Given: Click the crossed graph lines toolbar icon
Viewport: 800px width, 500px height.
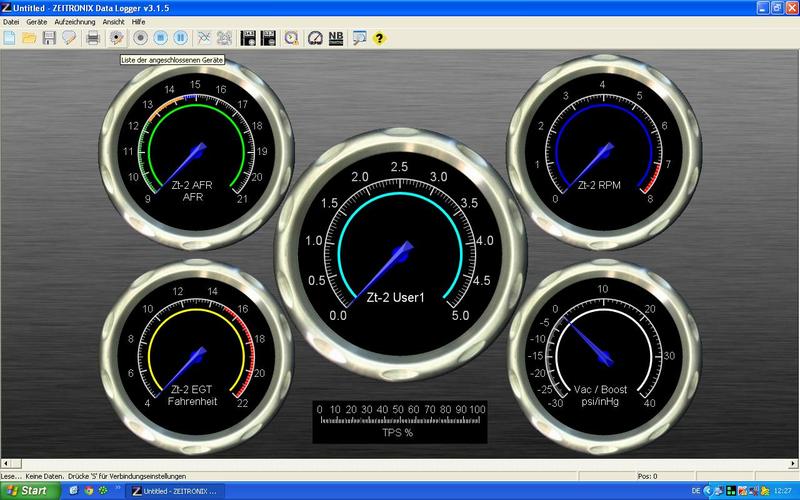Looking at the screenshot, I should point(204,38).
